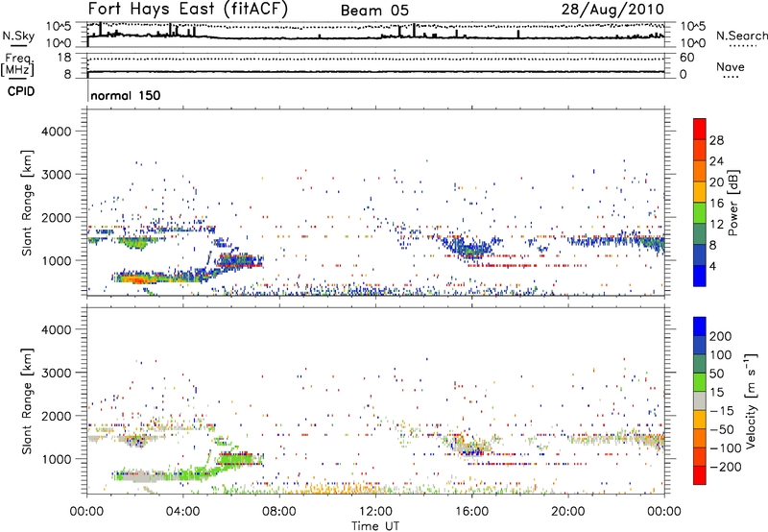This screenshot has height=532, width=768.
Task: Click the "4000" tick on velocity panel
Action: [57, 329]
